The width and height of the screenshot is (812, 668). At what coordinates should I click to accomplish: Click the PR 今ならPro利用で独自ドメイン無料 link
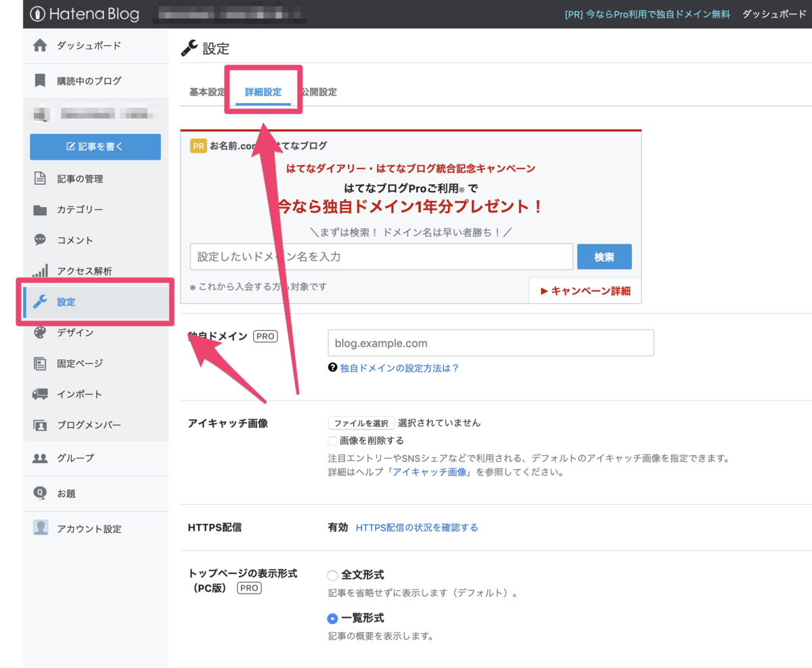tap(648, 14)
